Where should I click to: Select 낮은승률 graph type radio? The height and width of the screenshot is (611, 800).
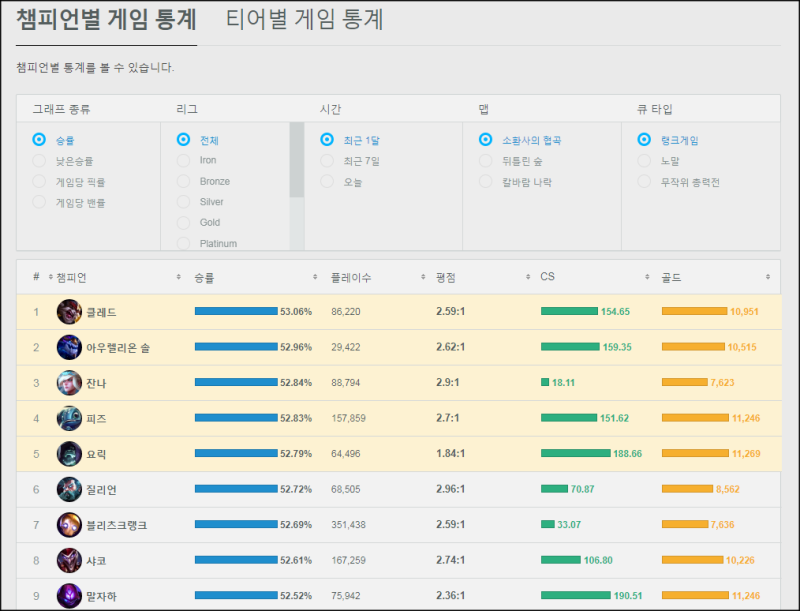39,161
